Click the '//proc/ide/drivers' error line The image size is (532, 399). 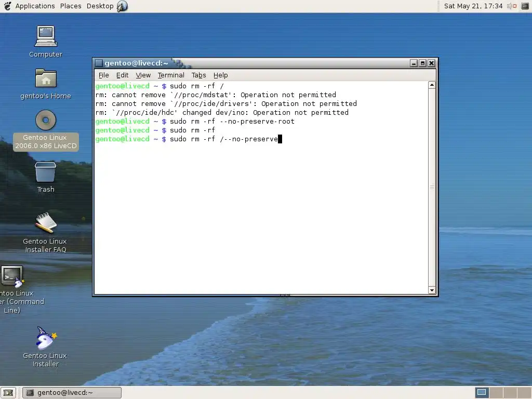(x=226, y=104)
